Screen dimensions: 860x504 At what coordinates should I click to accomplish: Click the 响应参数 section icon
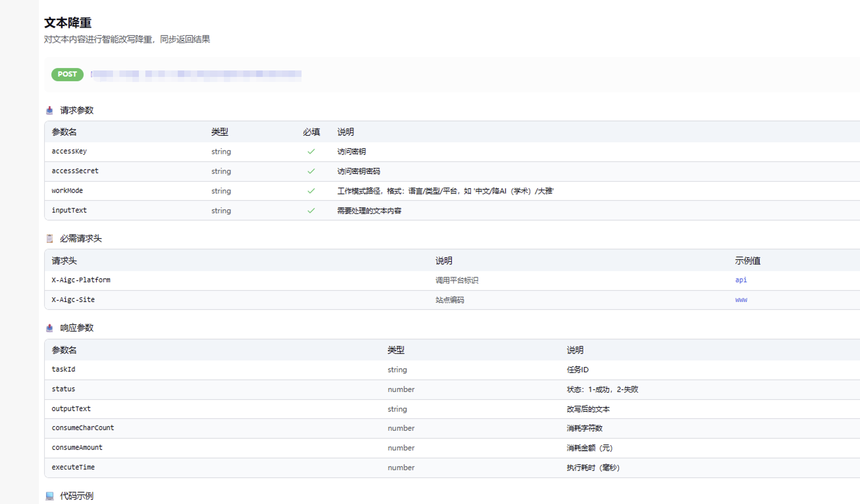pos(50,328)
